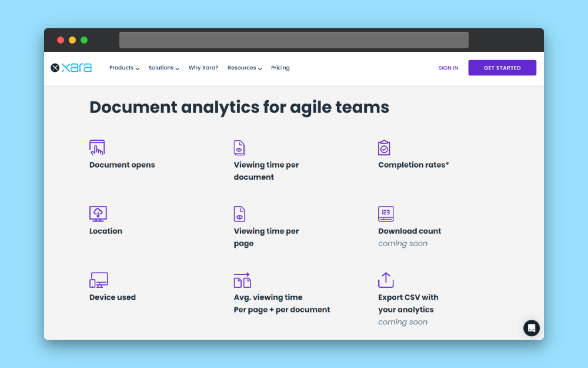This screenshot has height=368, width=588.
Task: Click coming soon under Export CSV
Action: click(x=403, y=322)
